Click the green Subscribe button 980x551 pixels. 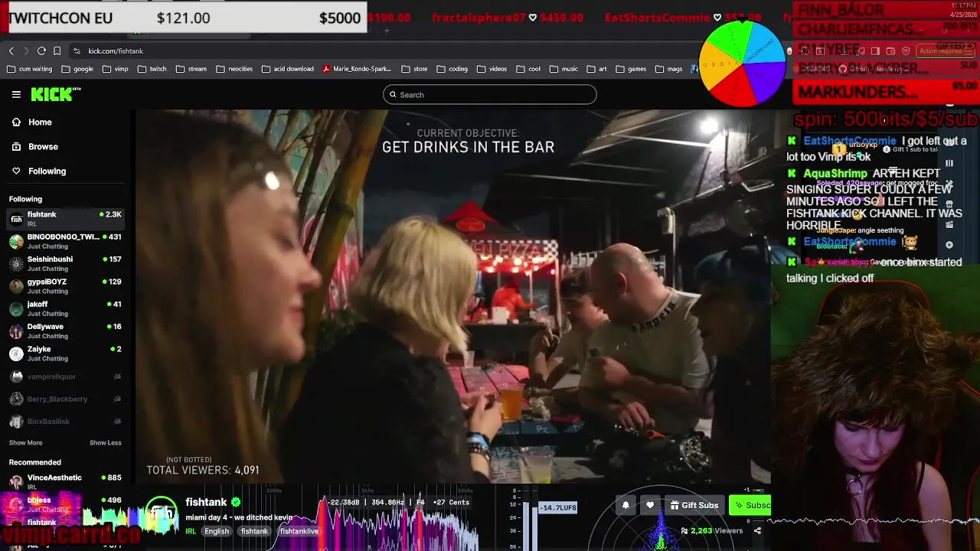[750, 505]
